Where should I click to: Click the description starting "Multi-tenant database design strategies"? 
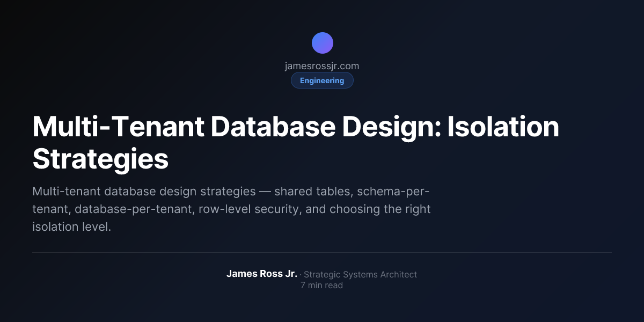[x=231, y=209]
